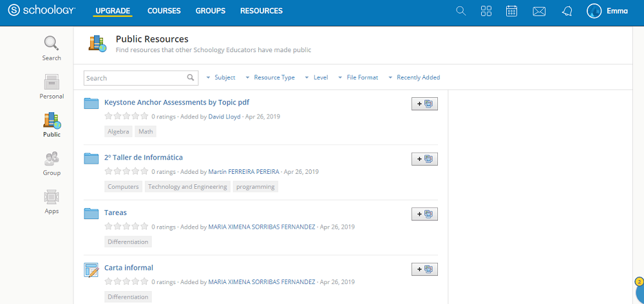Expand the Subject filter dropdown

click(x=220, y=77)
